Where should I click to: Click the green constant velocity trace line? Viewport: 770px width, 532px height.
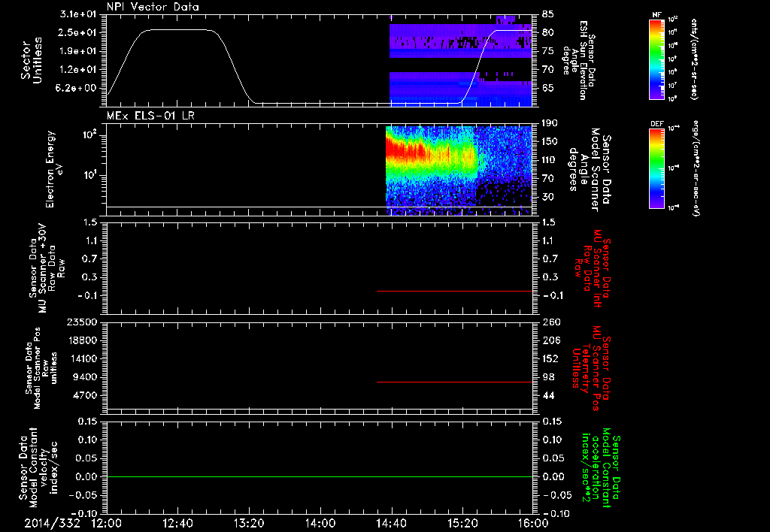coord(320,476)
